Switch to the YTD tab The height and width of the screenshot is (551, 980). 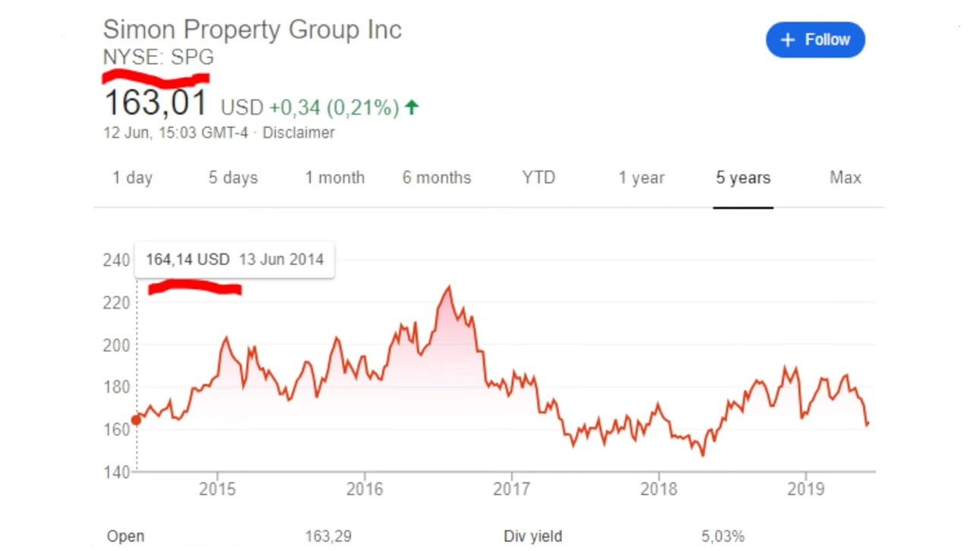coord(539,178)
